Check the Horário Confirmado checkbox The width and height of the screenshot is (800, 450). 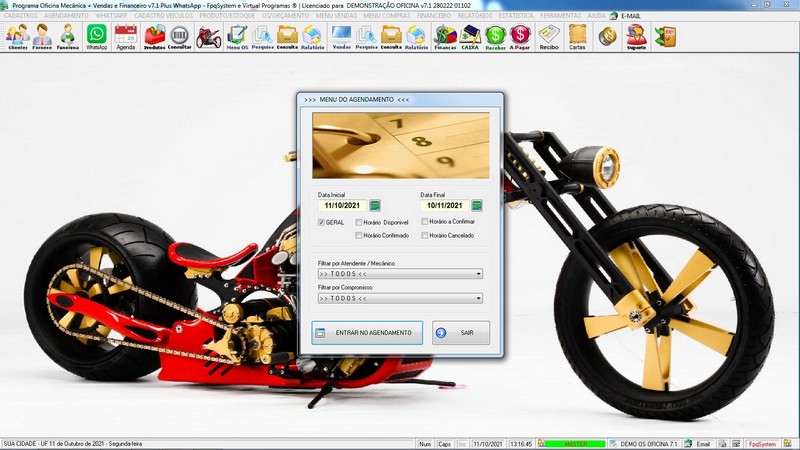pyautogui.click(x=359, y=235)
